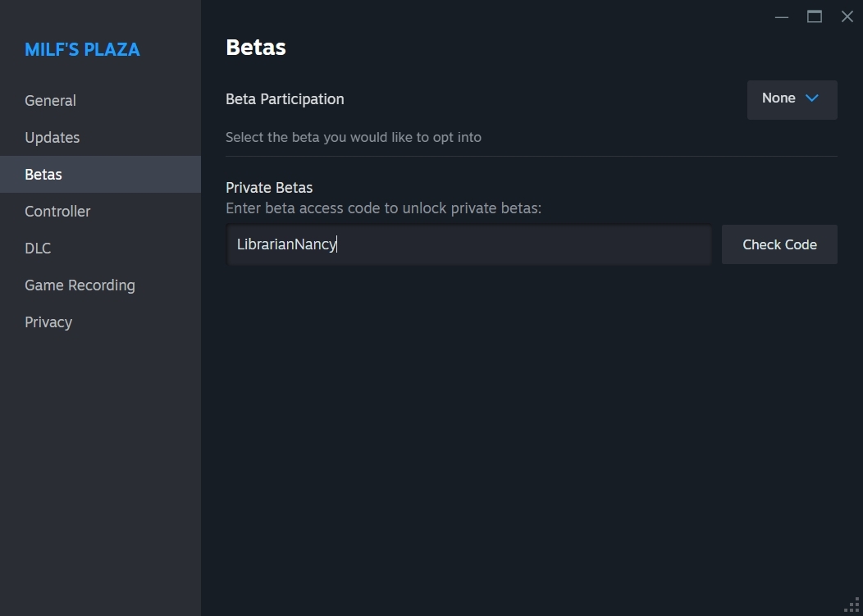Open the General settings tab
Viewport: 863px width, 616px height.
pyautogui.click(x=50, y=101)
